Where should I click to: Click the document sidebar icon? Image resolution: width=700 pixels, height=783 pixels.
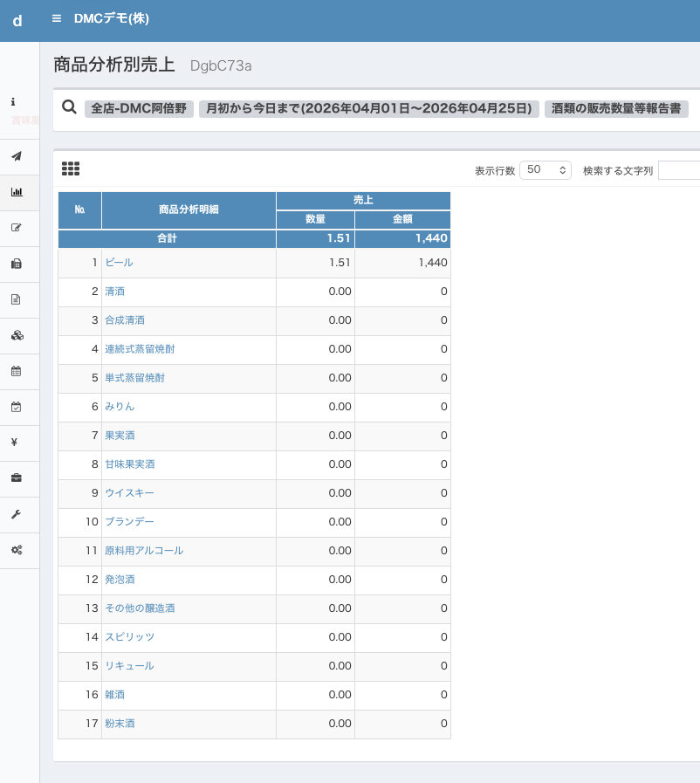tap(16, 299)
